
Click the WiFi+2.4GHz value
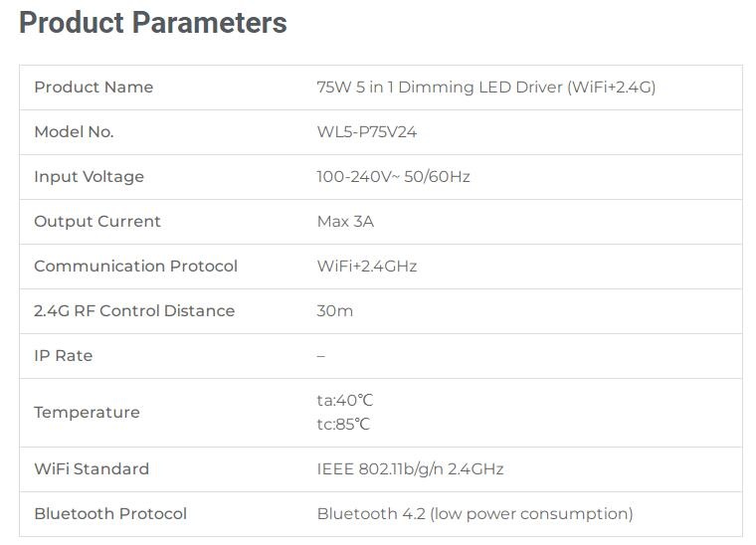tap(366, 267)
